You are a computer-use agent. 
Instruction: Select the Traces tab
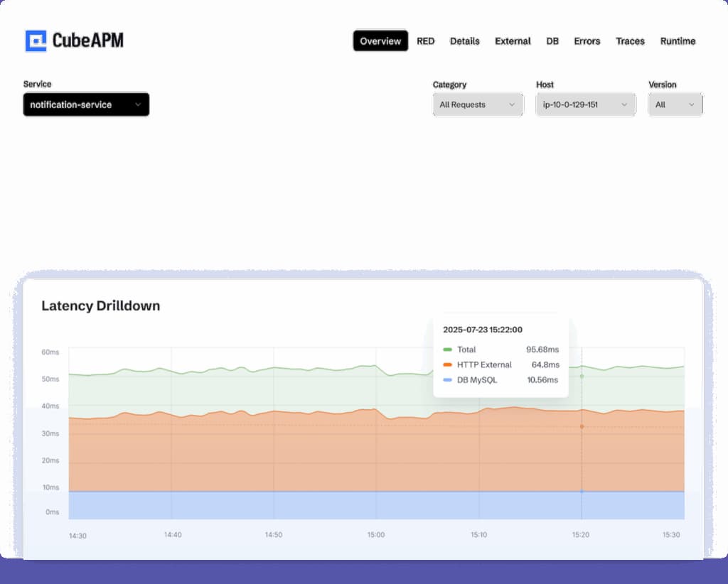pyautogui.click(x=630, y=41)
